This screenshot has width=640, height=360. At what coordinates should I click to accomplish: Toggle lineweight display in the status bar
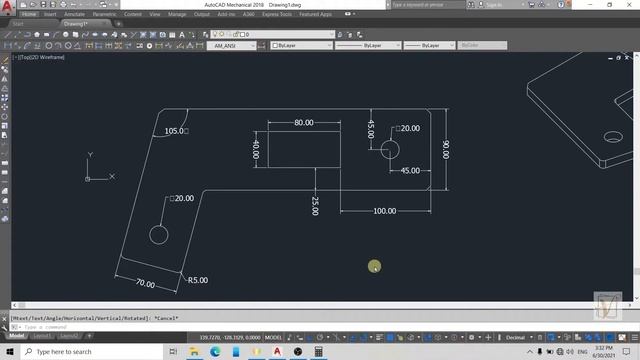[x=380, y=338]
